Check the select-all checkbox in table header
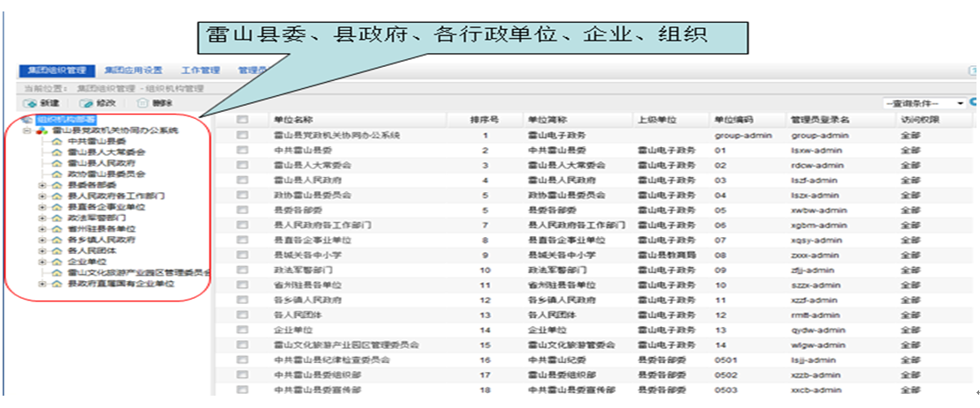This screenshot has height=408, width=980. point(241,120)
